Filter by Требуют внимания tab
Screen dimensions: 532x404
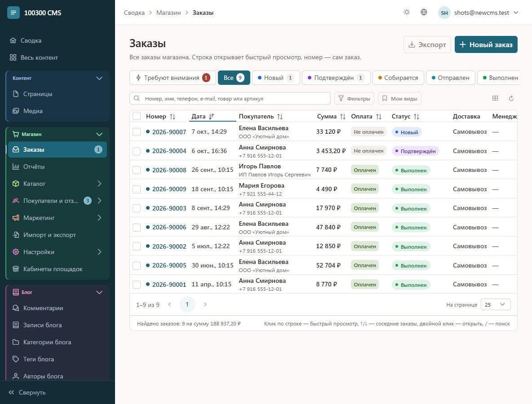tap(173, 78)
